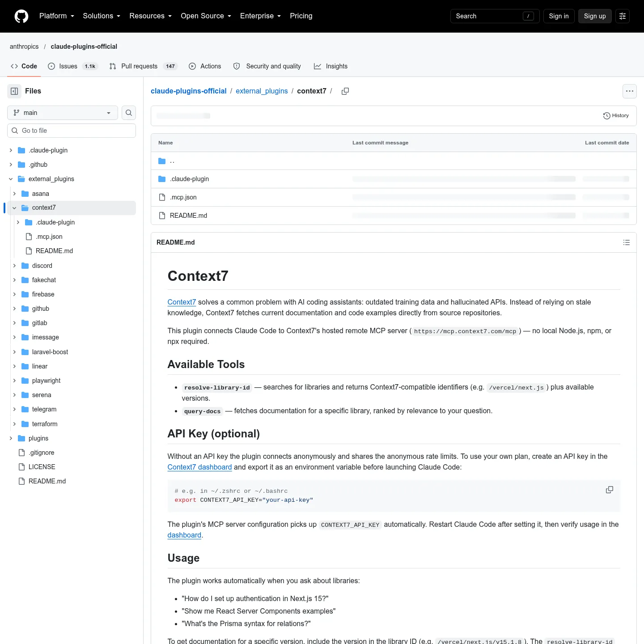The height and width of the screenshot is (644, 644).
Task: Click the parent directory folder icon
Action: click(x=162, y=161)
